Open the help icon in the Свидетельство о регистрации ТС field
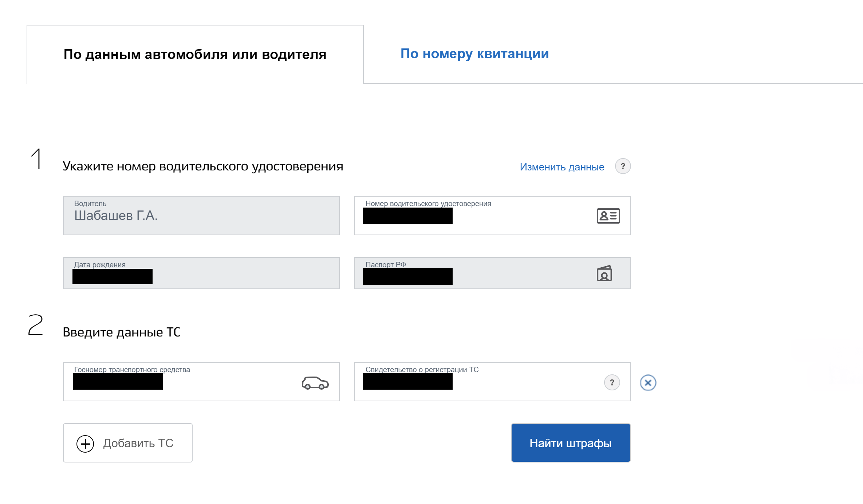This screenshot has width=863, height=504. [612, 382]
